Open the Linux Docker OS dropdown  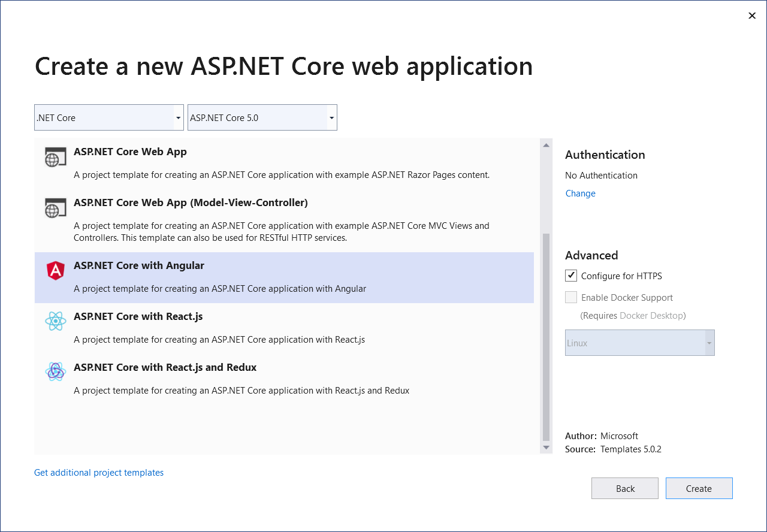[639, 342]
